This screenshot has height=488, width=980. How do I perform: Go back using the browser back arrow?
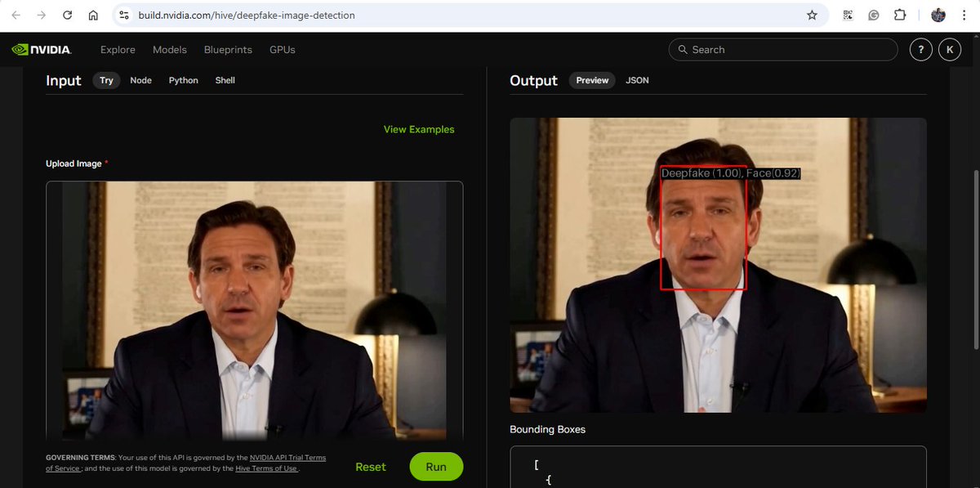pyautogui.click(x=16, y=15)
